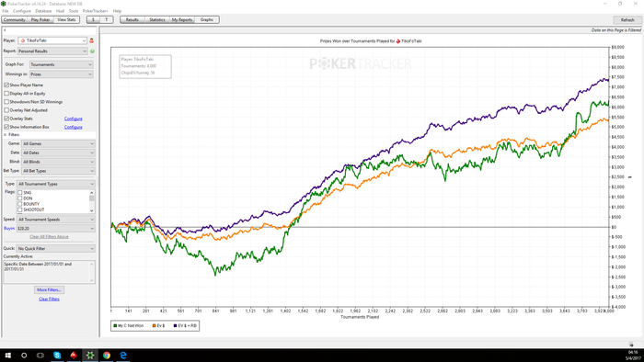Switch to the Community tab
Screen dimensions: 644x362
(x=15, y=19)
